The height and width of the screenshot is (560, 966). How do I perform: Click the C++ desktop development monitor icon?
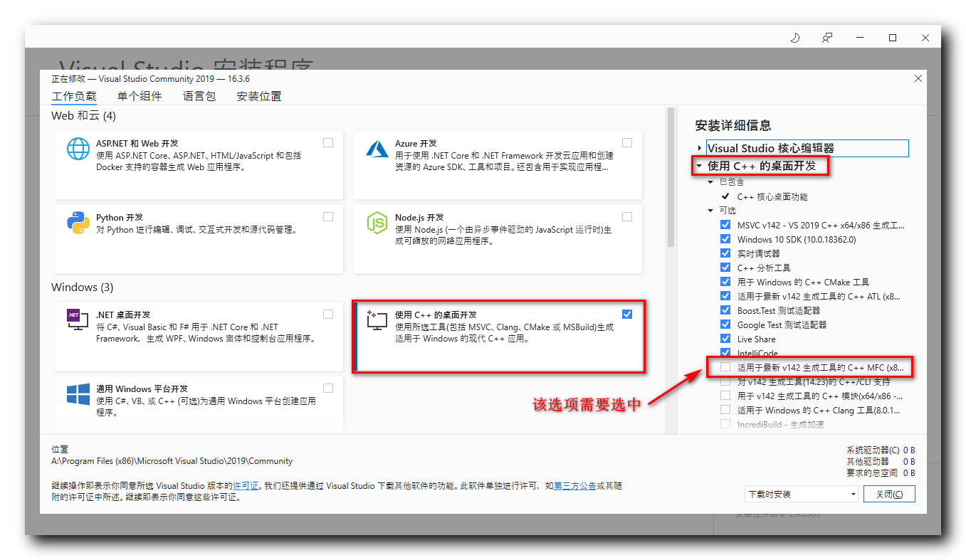[377, 319]
